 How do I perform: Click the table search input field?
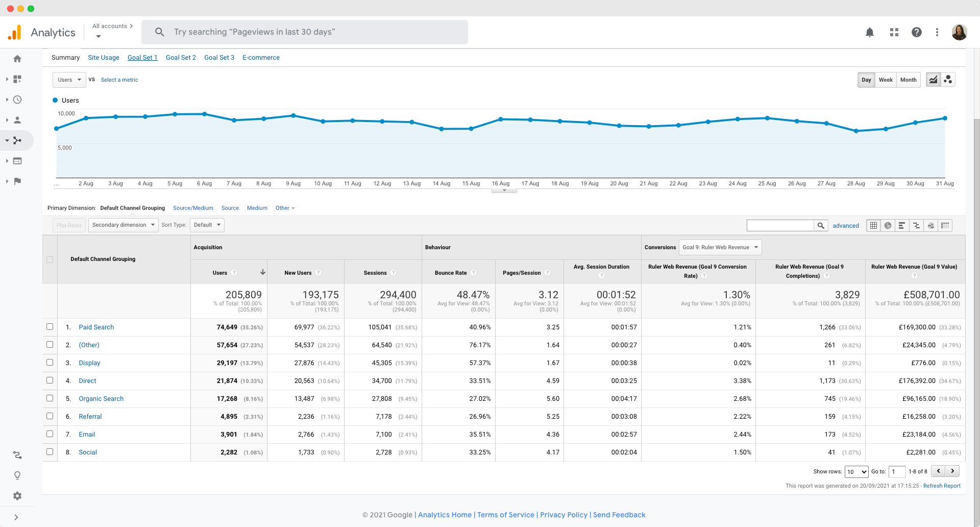pos(780,225)
